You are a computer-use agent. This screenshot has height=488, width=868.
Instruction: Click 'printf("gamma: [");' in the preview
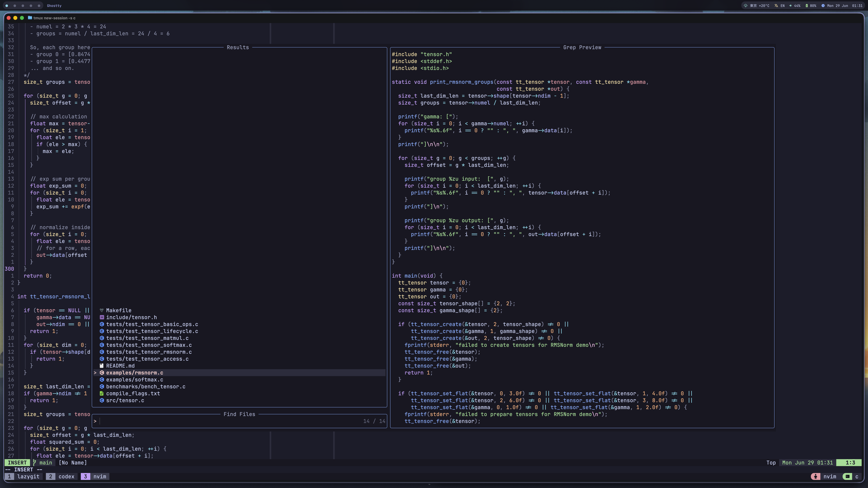[x=428, y=117]
